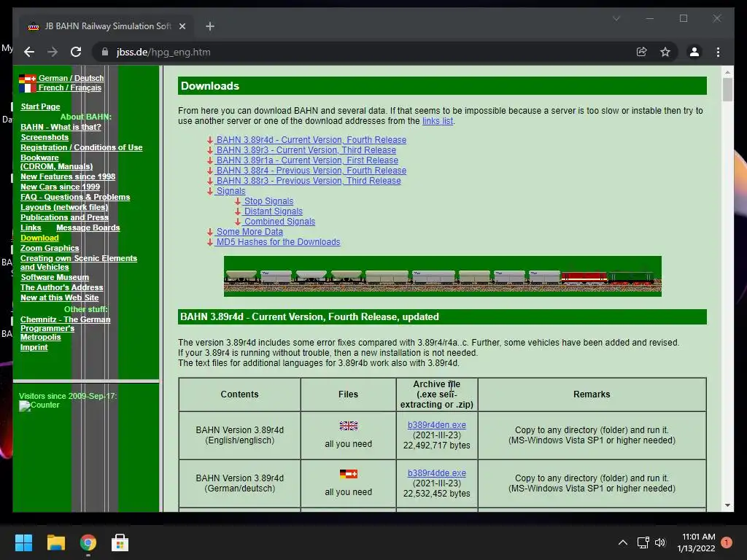Share this page via the share icon

point(642,52)
